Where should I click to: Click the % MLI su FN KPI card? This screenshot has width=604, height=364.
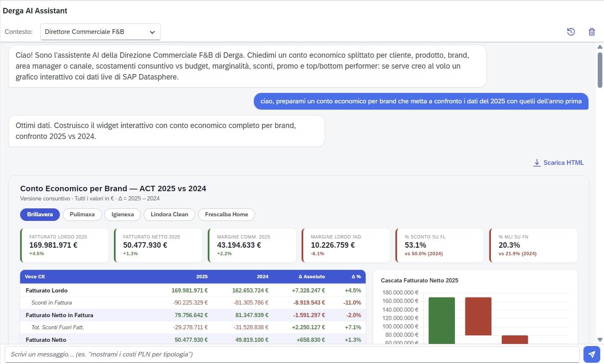click(533, 246)
